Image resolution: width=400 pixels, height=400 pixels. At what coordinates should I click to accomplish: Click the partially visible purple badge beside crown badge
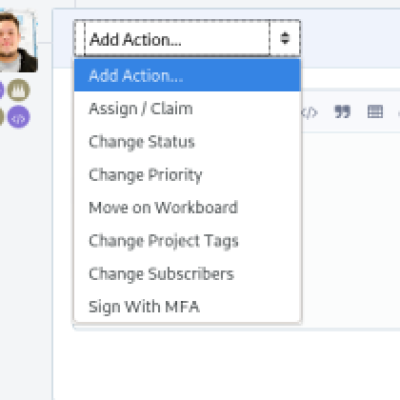tap(2, 90)
